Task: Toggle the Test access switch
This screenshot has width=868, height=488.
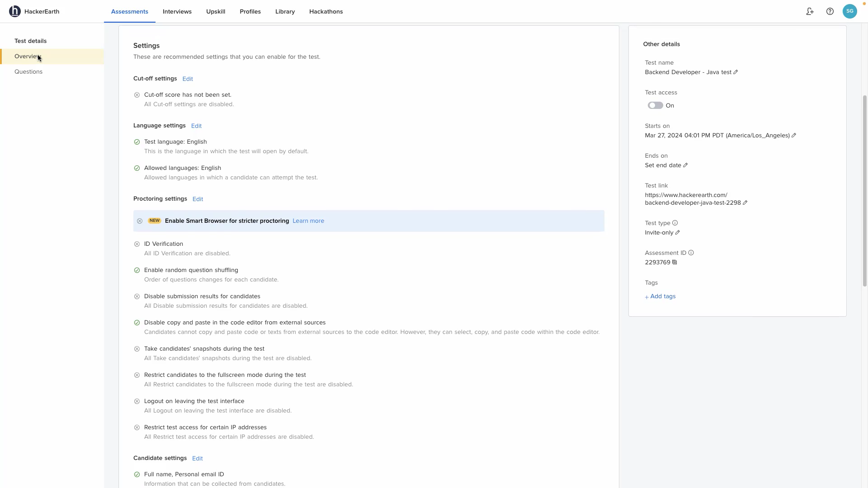Action: (655, 106)
